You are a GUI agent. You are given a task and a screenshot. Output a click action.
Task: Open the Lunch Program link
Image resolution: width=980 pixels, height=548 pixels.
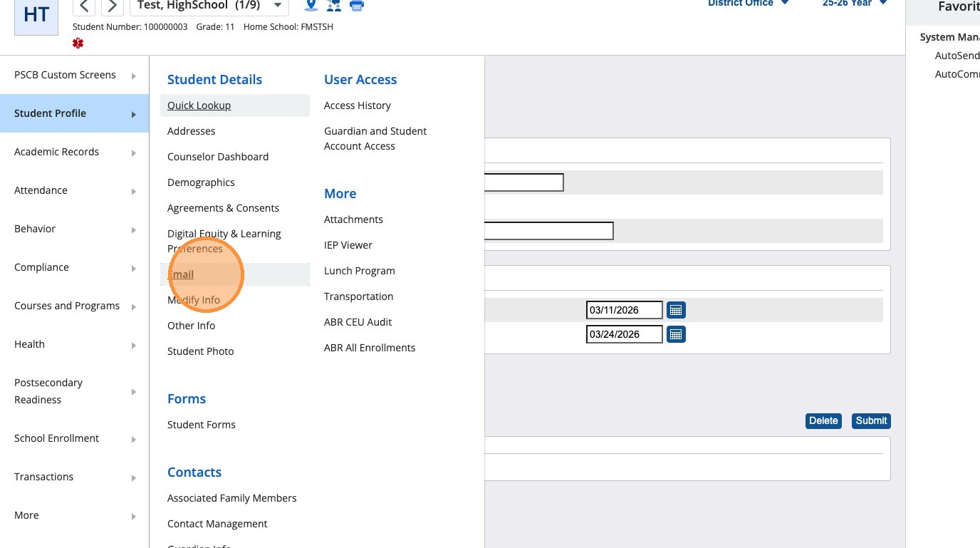point(360,271)
